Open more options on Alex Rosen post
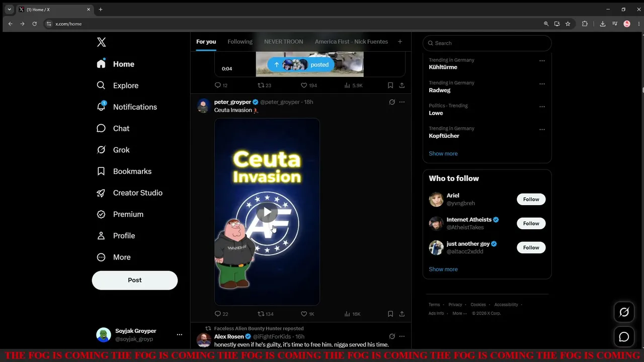Viewport: 644px width, 362px height. 402,336
